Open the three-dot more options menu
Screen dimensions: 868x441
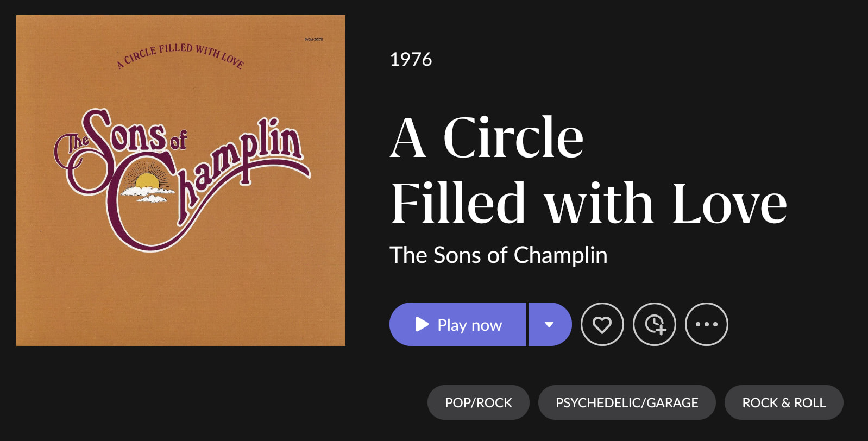707,324
